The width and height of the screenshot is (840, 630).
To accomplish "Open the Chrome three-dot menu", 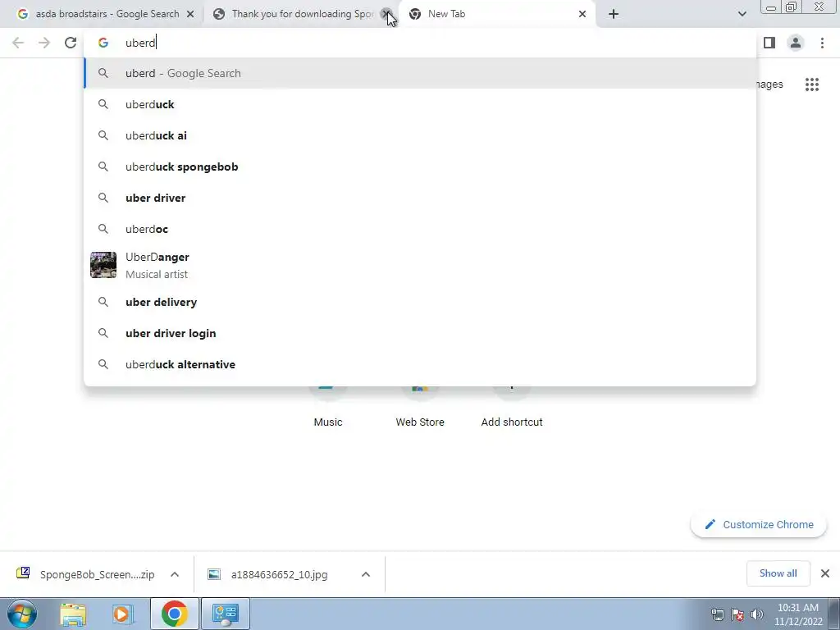I will tap(822, 43).
